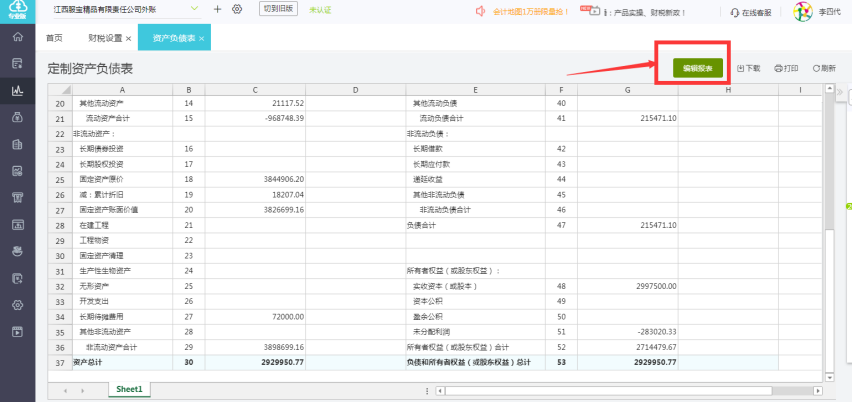This screenshot has width=853, height=402.
Task: Open the gear icon next to the plus sign
Action: point(237,9)
